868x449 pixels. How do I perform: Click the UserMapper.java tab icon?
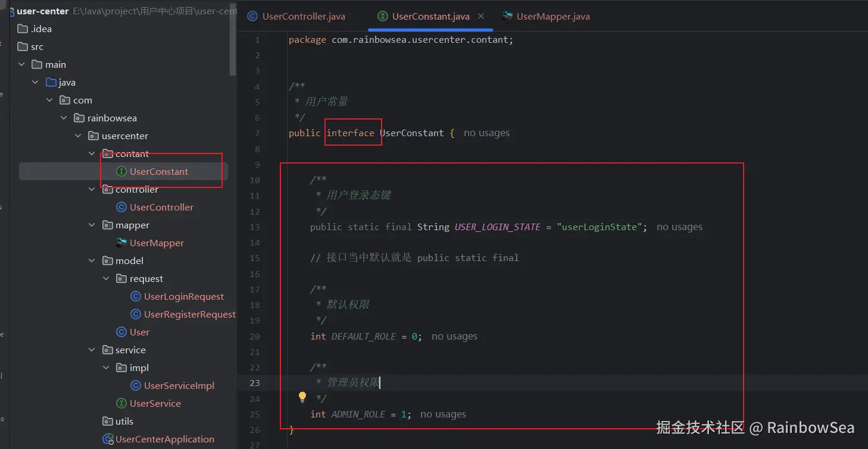[x=507, y=17]
